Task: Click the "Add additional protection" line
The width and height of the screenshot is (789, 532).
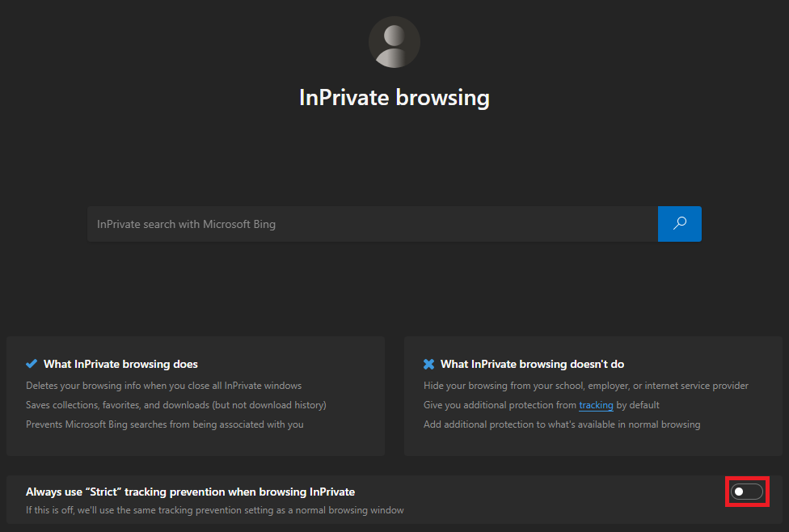Action: pos(561,424)
